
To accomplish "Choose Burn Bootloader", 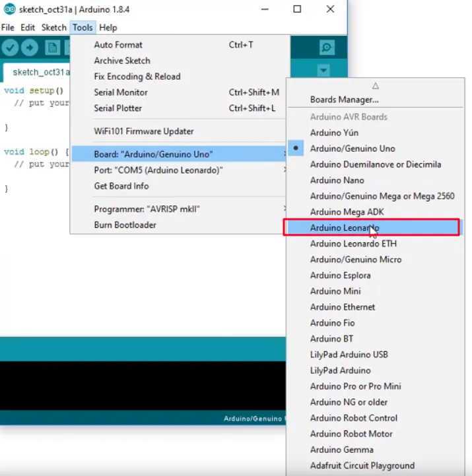I will click(179, 225).
